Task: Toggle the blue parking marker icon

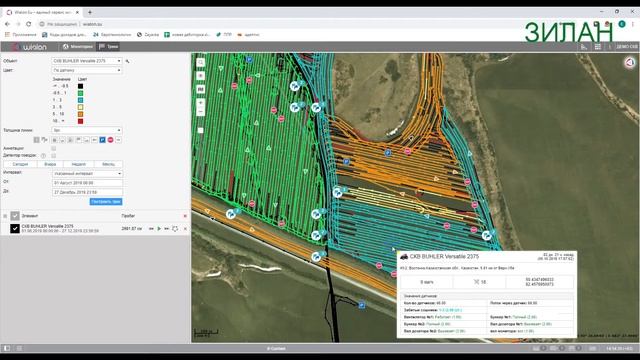Action: (x=102, y=140)
